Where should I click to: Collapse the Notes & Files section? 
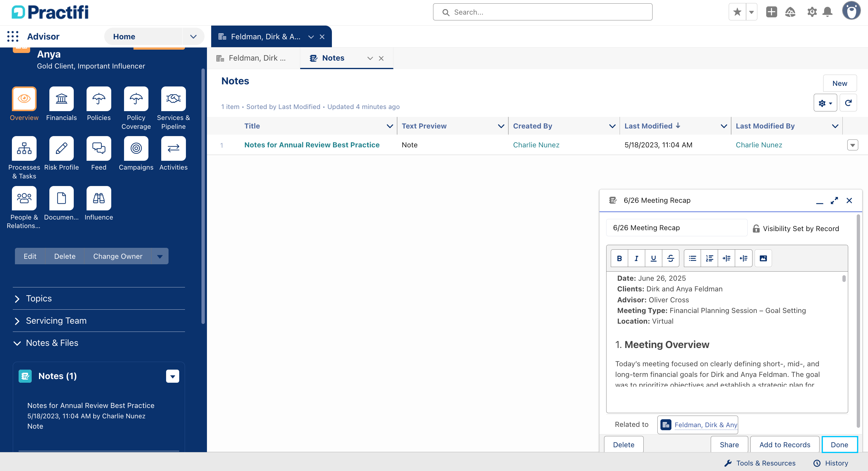click(x=99, y=343)
